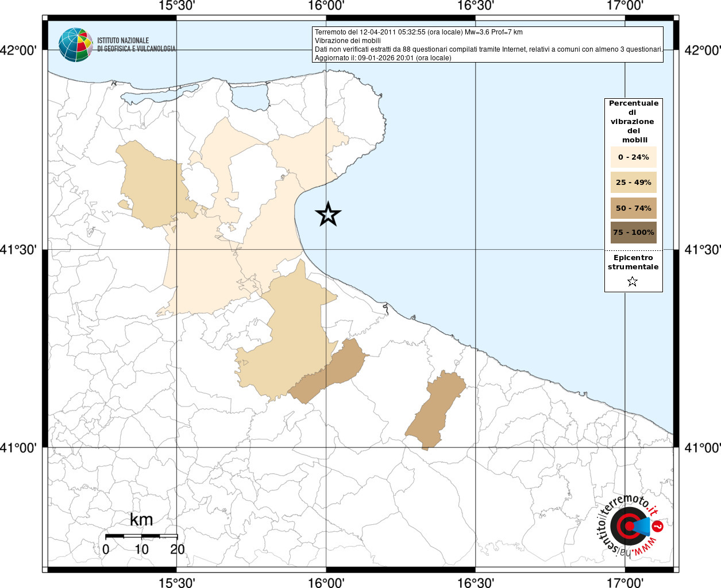Viewport: 721px width, 588px height.
Task: Click the km scale bar
Action: point(141,536)
